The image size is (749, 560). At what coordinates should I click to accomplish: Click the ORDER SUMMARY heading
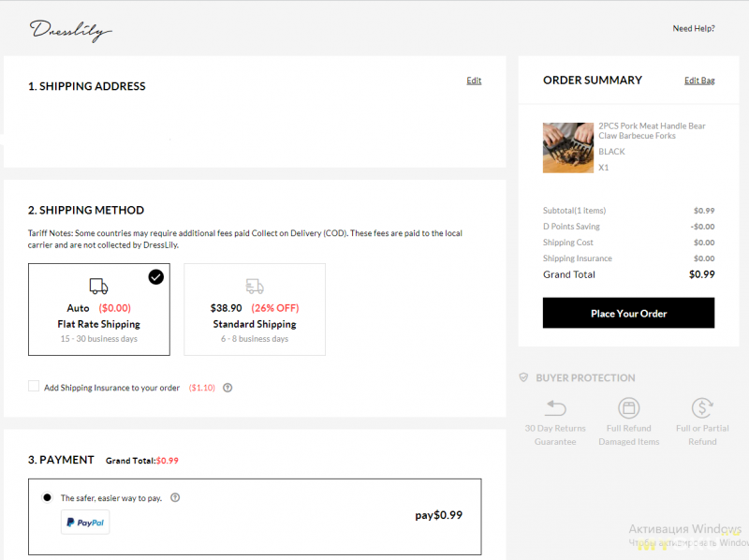[x=593, y=81]
